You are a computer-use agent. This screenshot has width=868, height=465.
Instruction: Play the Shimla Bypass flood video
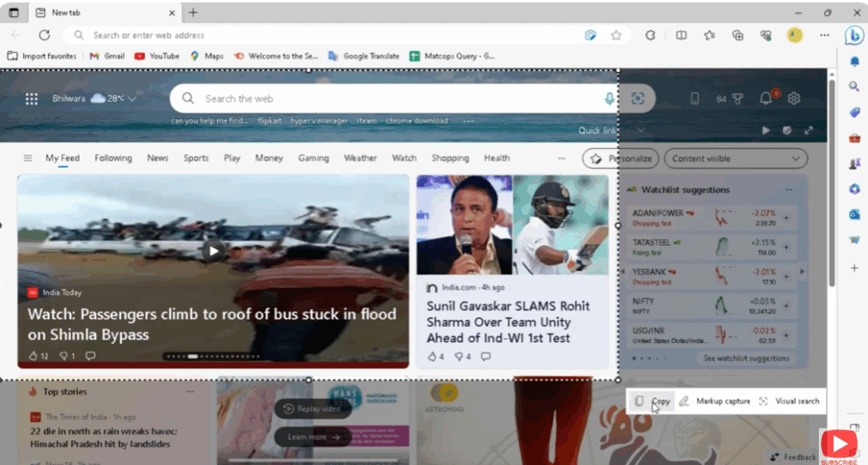pos(214,251)
